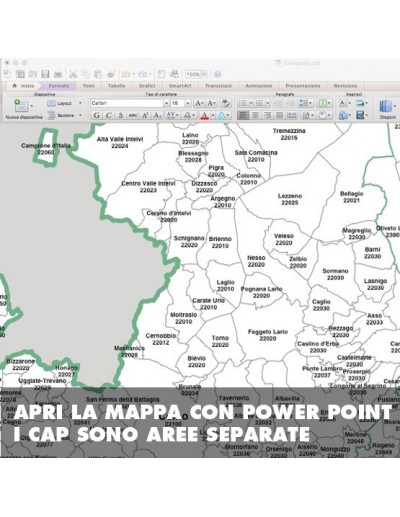
Task: Click the Cernobbio 22012 label
Action: [161, 339]
